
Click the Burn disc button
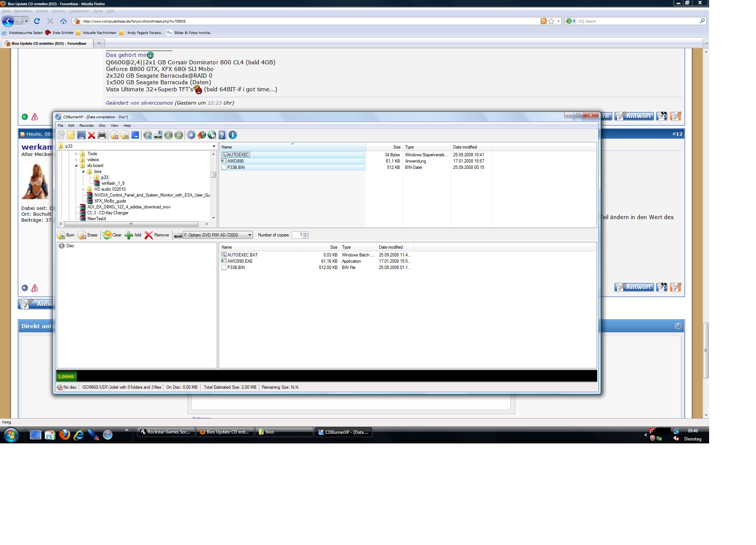tap(66, 235)
